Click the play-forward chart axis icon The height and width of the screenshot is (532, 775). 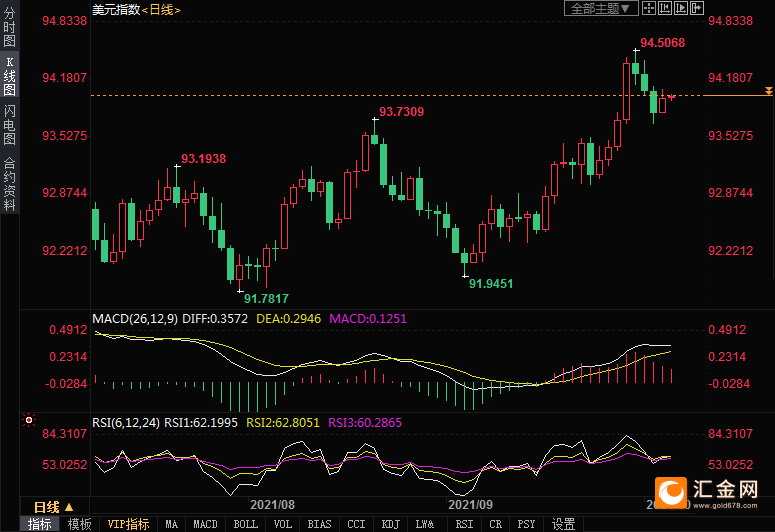pos(681,8)
